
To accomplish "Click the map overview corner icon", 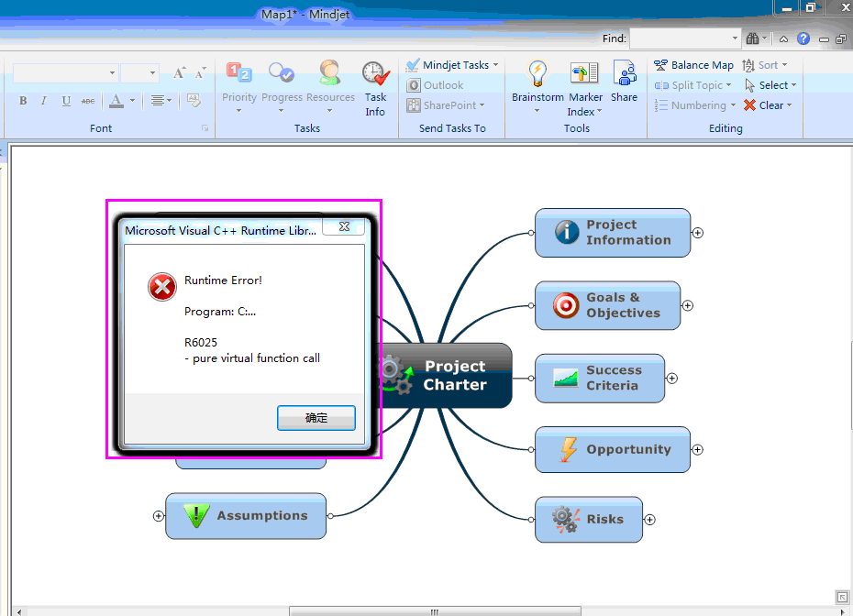I will click(x=842, y=597).
